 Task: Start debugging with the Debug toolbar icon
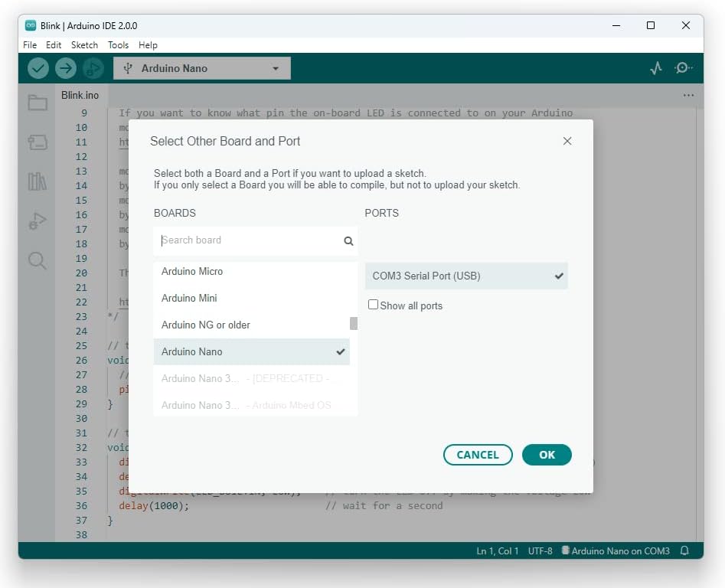[93, 68]
